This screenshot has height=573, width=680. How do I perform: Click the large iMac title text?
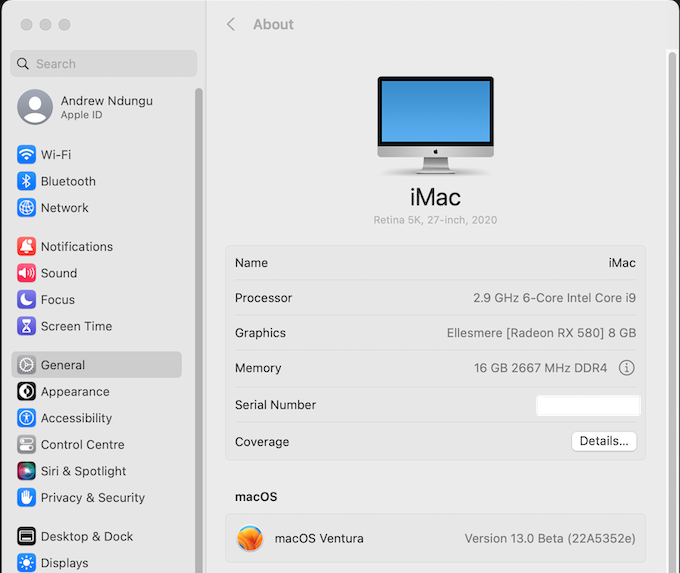435,197
